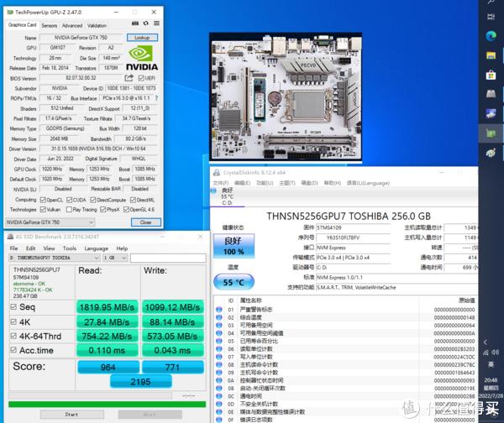Click the photo viewer taskbar icon
The image size is (504, 423).
pos(491,113)
